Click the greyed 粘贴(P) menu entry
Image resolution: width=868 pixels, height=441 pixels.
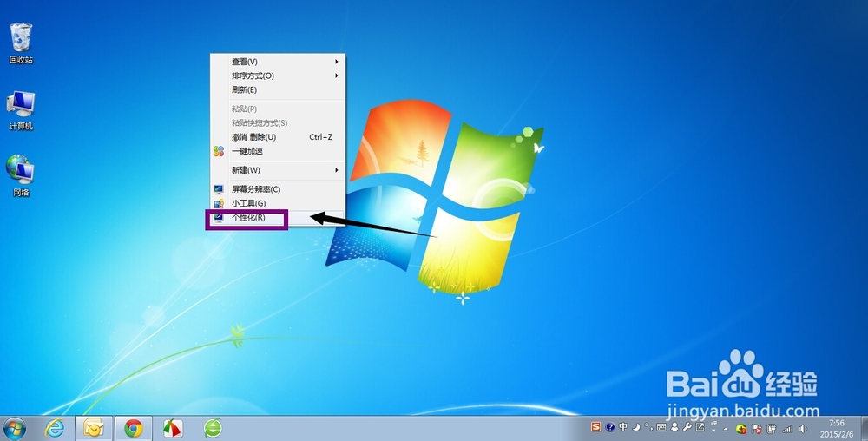(278, 109)
